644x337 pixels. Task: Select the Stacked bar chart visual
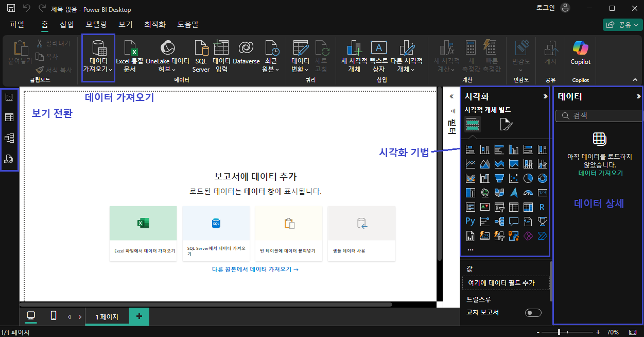(470, 149)
